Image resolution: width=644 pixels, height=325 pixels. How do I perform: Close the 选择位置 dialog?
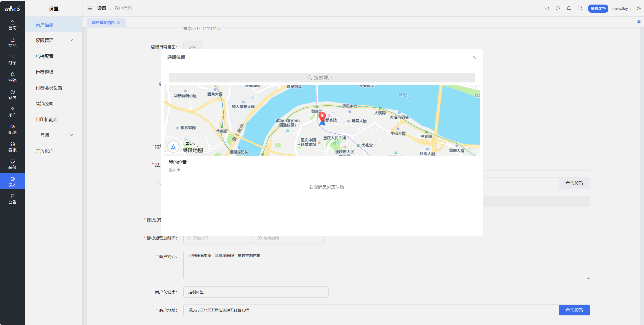(474, 57)
